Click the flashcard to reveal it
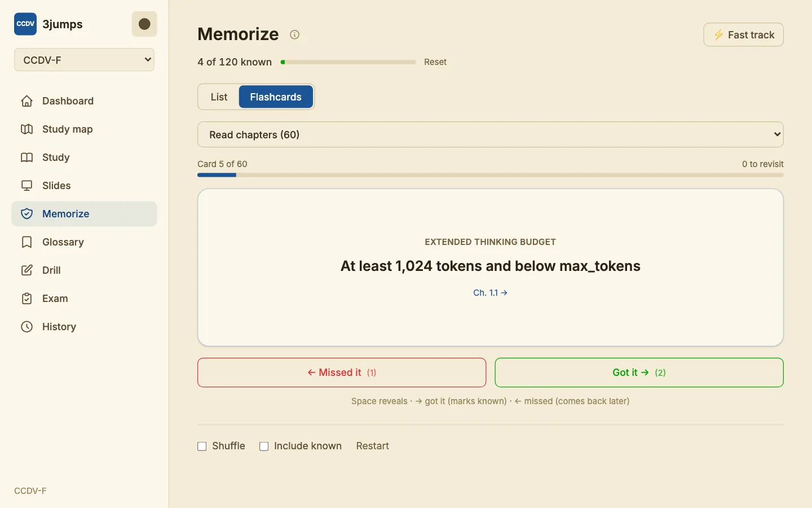 tap(491, 268)
